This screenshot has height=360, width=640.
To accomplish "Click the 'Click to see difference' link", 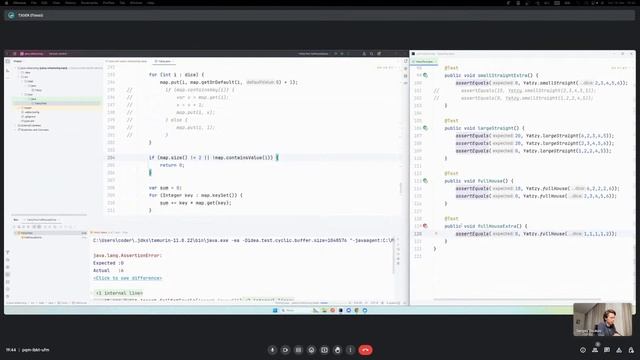I will [127, 278].
